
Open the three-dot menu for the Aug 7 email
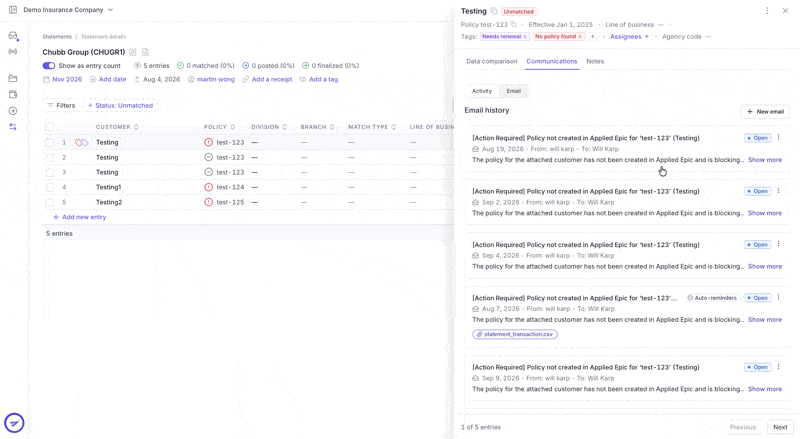(779, 297)
